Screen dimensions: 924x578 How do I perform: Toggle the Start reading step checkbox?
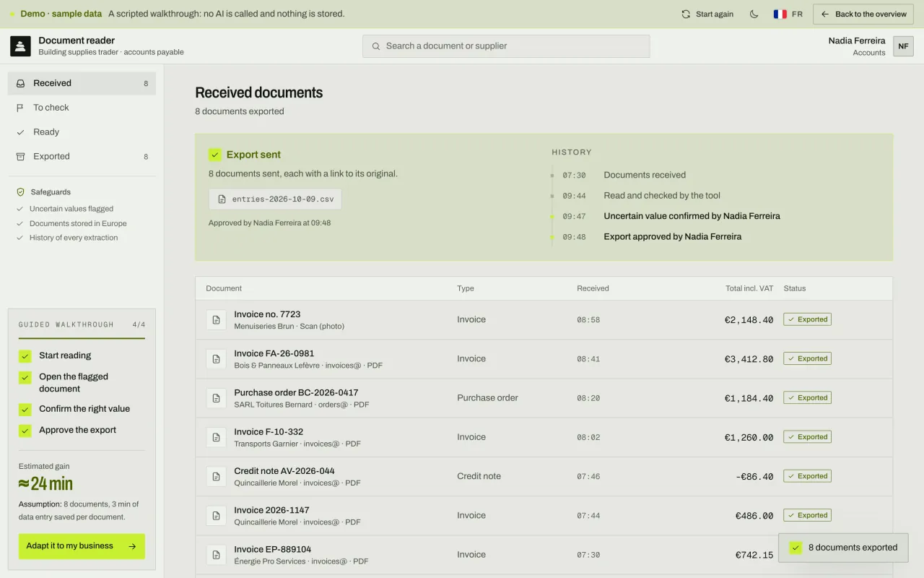pos(25,356)
